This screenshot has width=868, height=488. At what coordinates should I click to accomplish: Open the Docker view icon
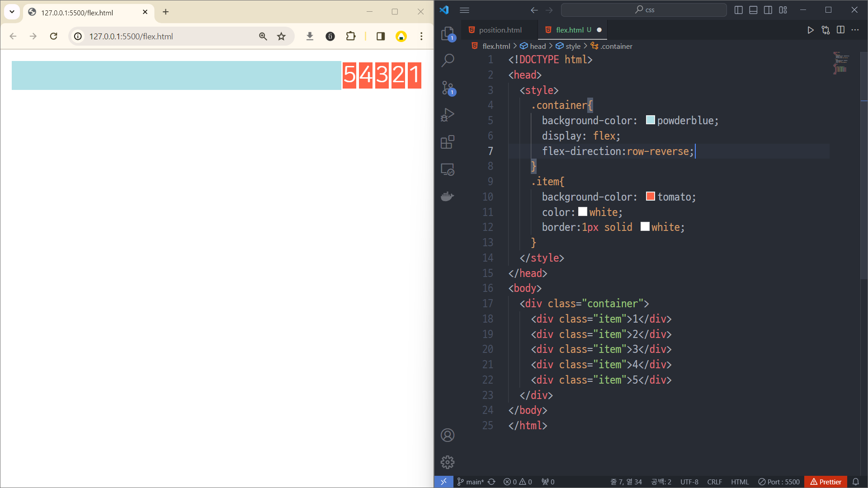click(447, 197)
